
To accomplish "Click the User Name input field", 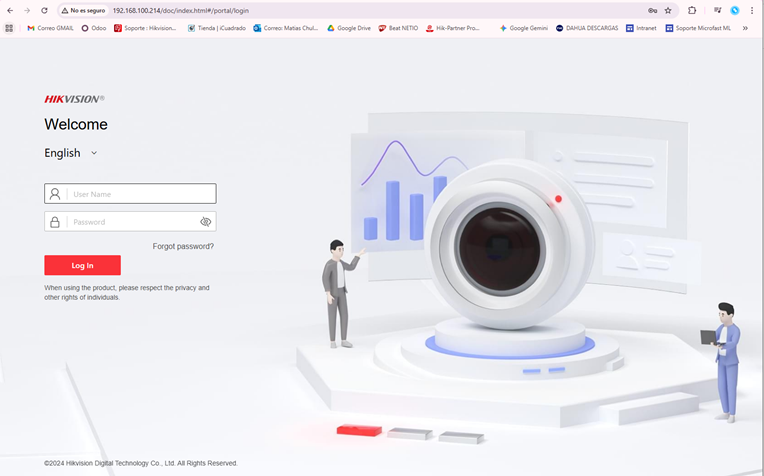I will 138,194.
